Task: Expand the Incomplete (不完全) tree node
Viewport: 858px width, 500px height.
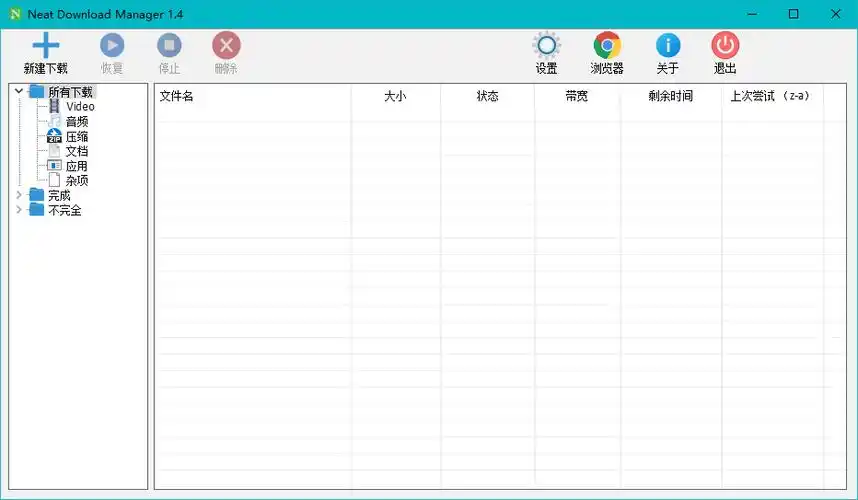Action: [19, 210]
